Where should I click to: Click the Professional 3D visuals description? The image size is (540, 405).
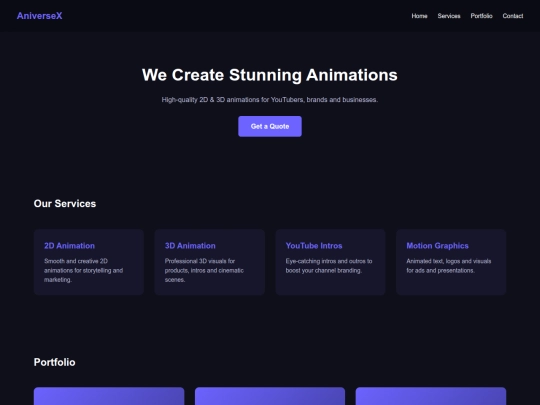(204, 270)
